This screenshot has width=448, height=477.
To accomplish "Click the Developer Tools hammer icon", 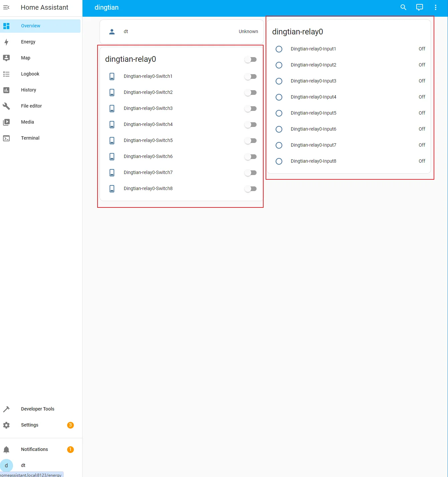I will pos(6,409).
